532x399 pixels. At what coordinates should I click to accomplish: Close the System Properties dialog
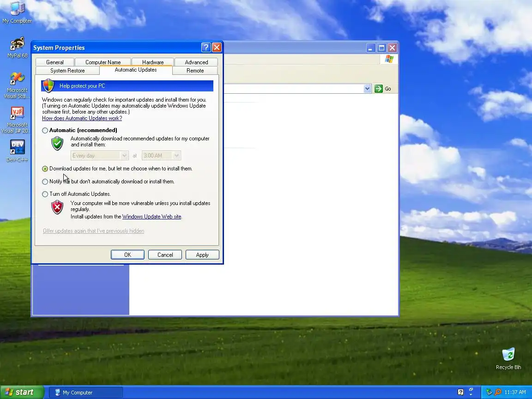coord(217,48)
